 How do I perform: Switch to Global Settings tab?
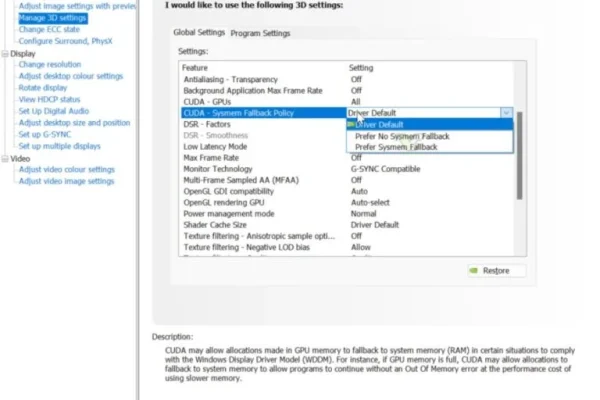pos(199,33)
